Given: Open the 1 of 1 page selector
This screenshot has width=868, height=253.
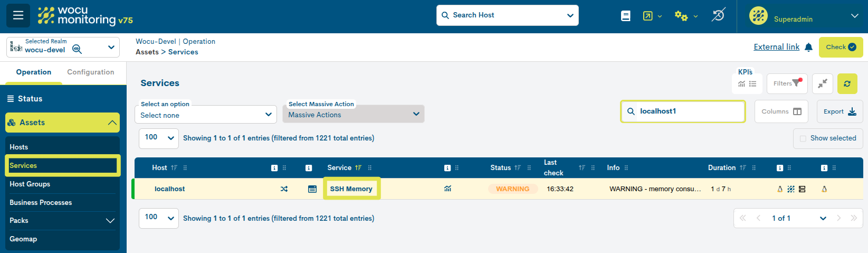Looking at the screenshot, I should [798, 218].
